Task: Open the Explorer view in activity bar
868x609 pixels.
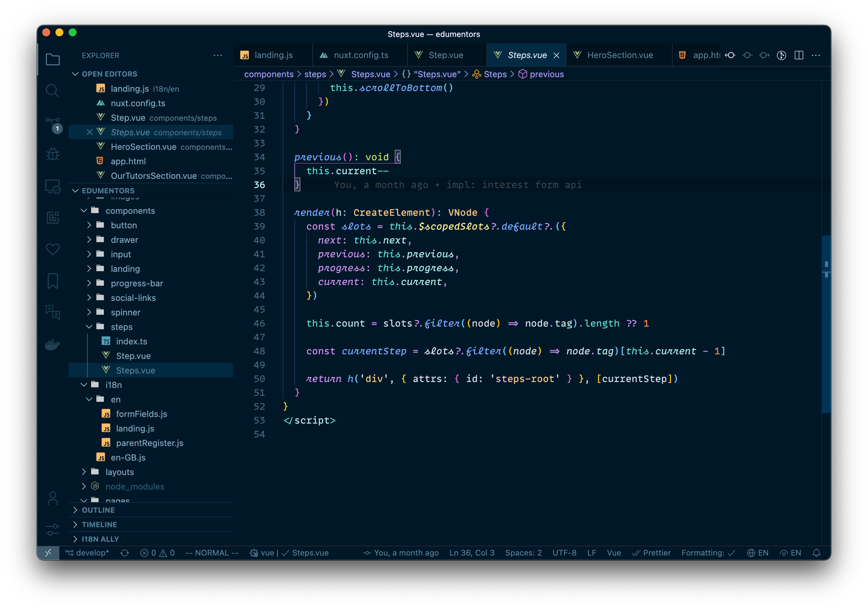Action: click(x=52, y=59)
